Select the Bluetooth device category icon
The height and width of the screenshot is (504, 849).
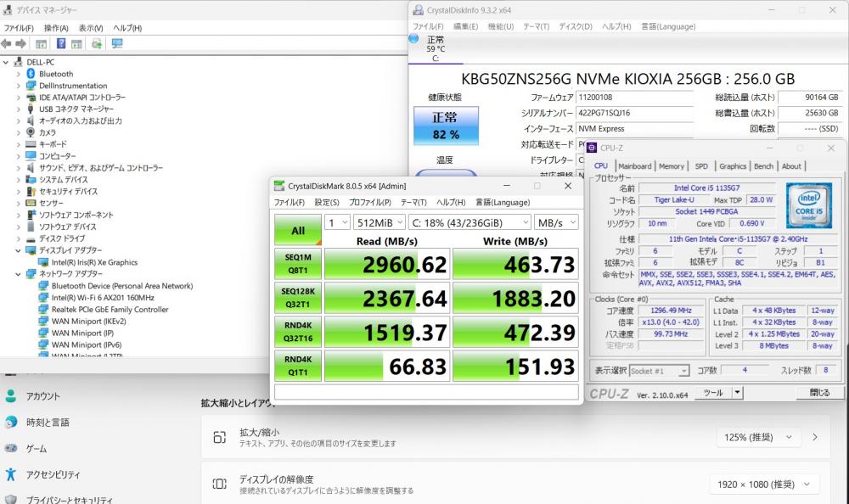pos(31,74)
